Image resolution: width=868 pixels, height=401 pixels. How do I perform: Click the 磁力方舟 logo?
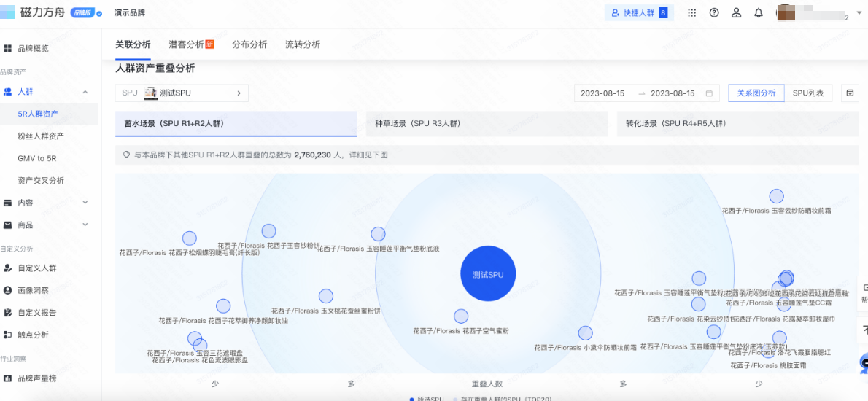click(x=34, y=12)
